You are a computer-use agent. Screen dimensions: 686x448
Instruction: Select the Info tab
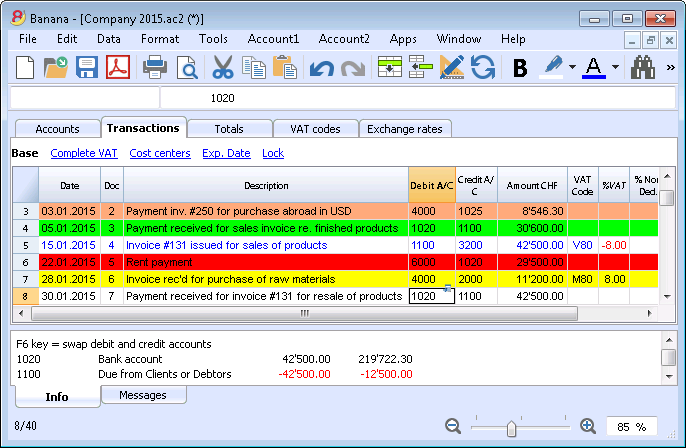tap(57, 397)
